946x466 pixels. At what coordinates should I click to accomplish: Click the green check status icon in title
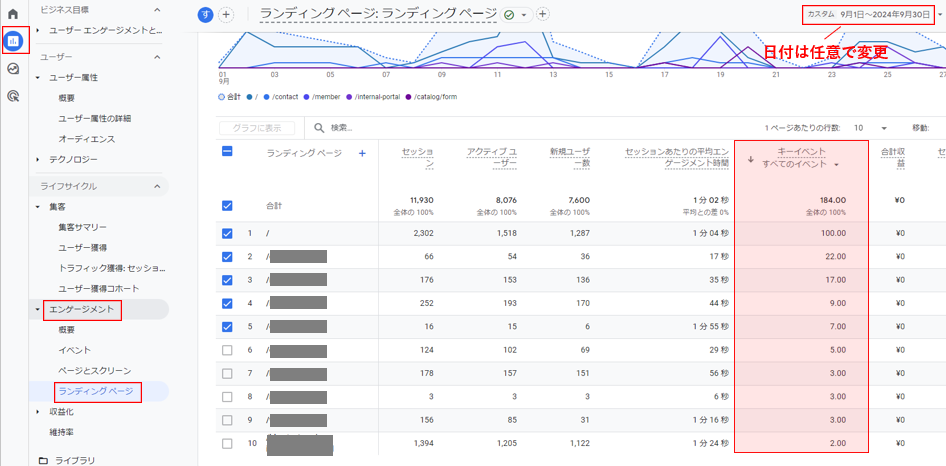pyautogui.click(x=509, y=14)
